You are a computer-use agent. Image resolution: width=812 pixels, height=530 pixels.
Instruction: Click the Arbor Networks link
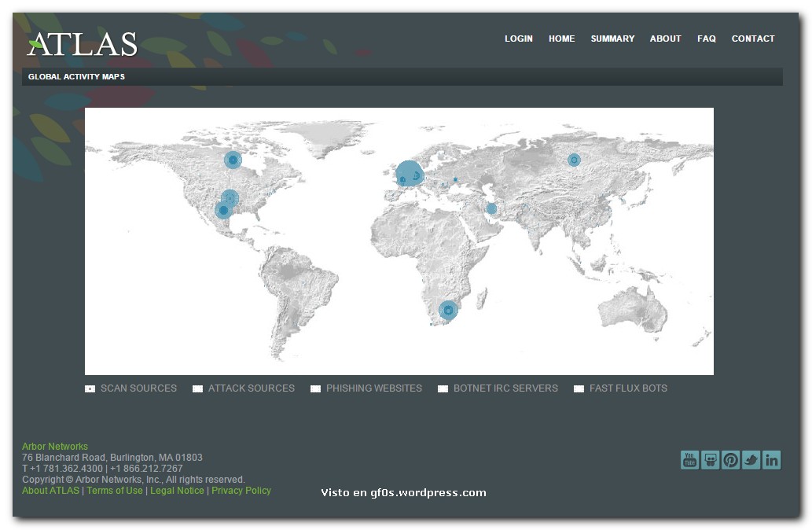click(x=55, y=447)
